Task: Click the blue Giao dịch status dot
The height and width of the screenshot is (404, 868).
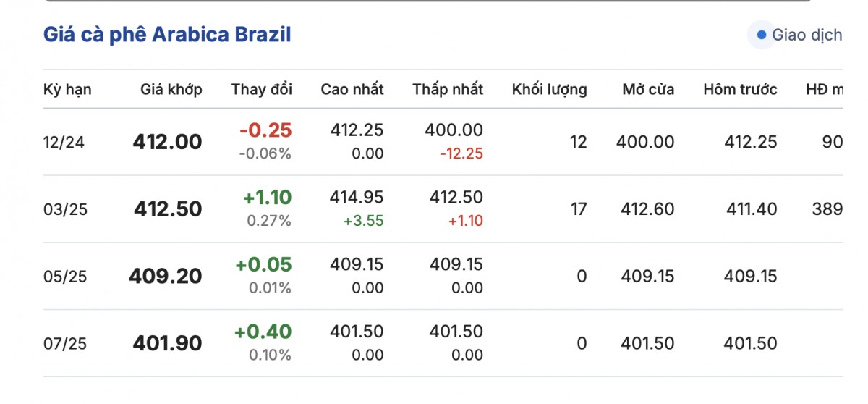Action: [x=761, y=35]
